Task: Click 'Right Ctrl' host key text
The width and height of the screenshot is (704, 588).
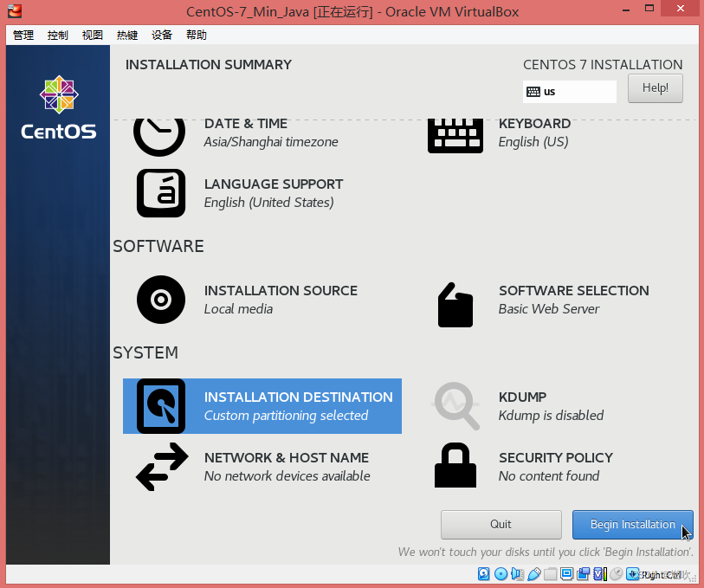Action: tap(661, 574)
